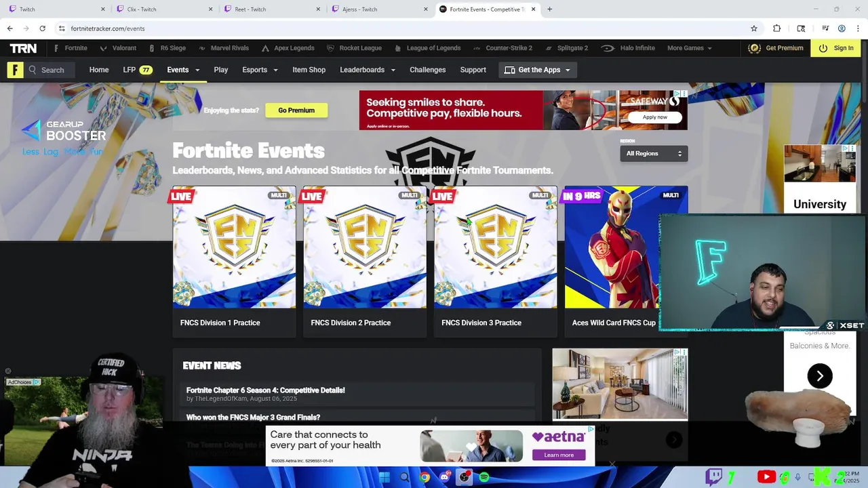Open the Chrome profile icon

click(x=842, y=28)
